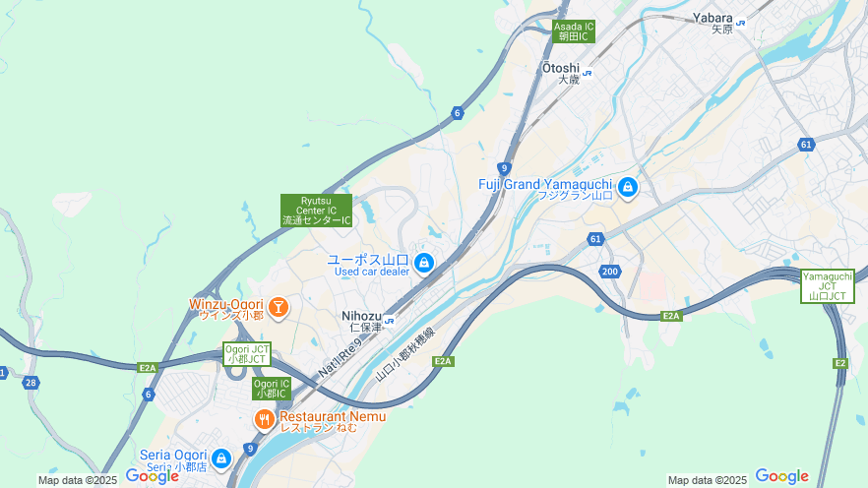The height and width of the screenshot is (488, 868).
Task: Click the Ogori JCT junction sign
Action: click(x=247, y=354)
